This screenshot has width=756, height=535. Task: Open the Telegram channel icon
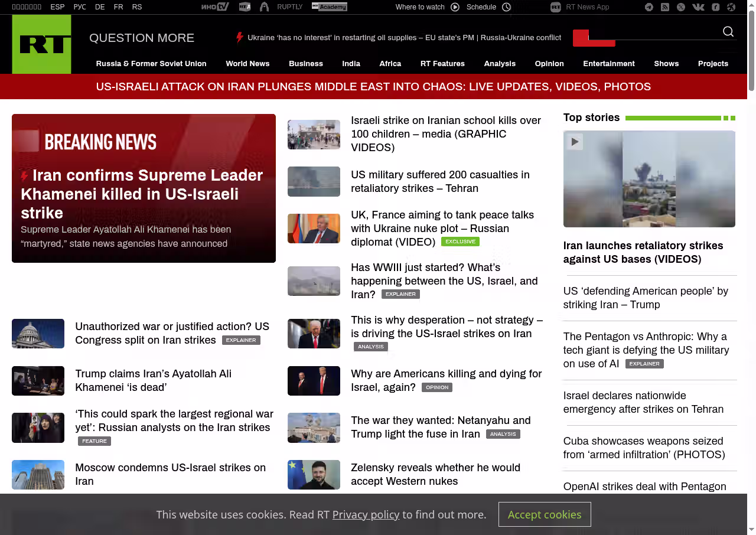click(x=649, y=7)
